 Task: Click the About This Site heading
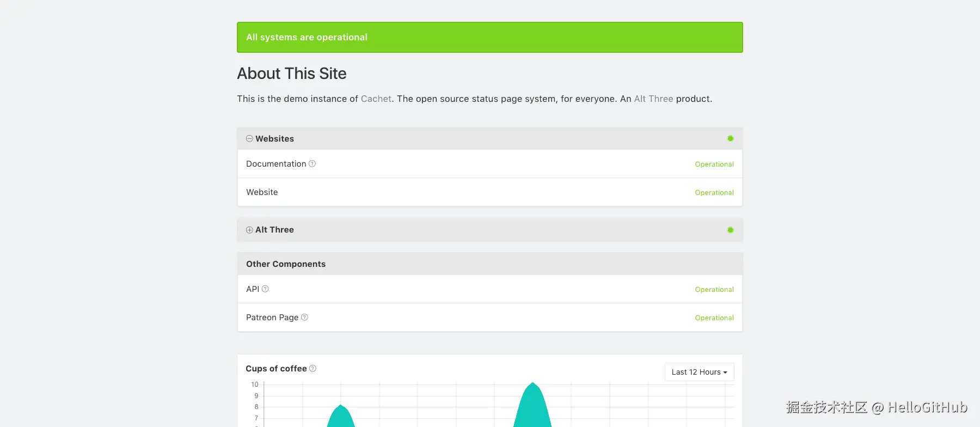click(x=292, y=74)
